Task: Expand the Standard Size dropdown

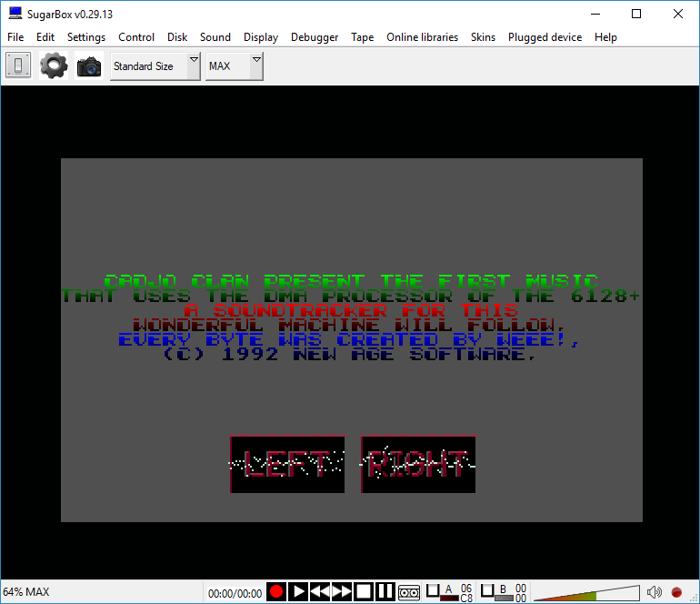Action: pyautogui.click(x=155, y=66)
